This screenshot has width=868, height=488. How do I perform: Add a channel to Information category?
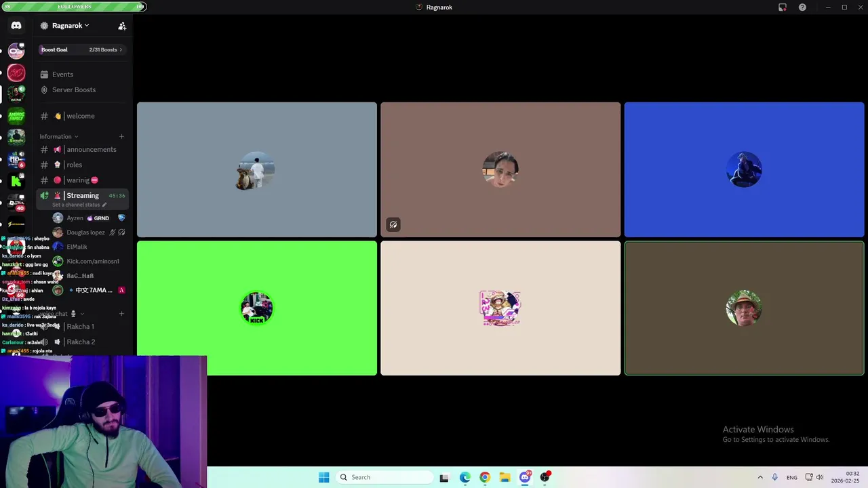coord(121,136)
